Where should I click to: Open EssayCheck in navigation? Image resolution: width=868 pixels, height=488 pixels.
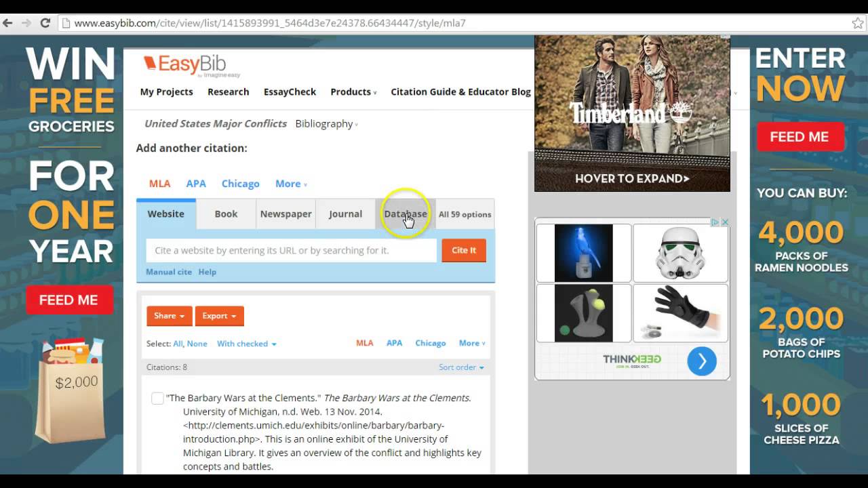click(x=290, y=91)
